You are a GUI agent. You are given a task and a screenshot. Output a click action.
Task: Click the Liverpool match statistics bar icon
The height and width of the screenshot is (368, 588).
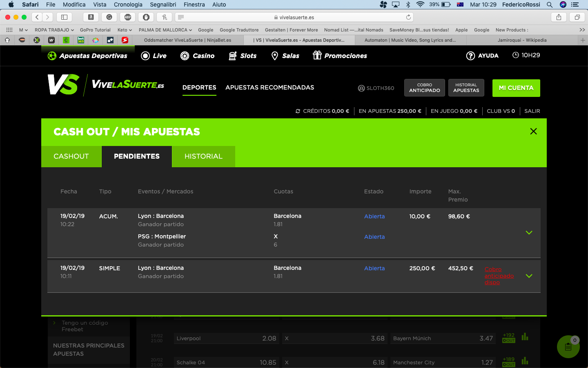(525, 337)
